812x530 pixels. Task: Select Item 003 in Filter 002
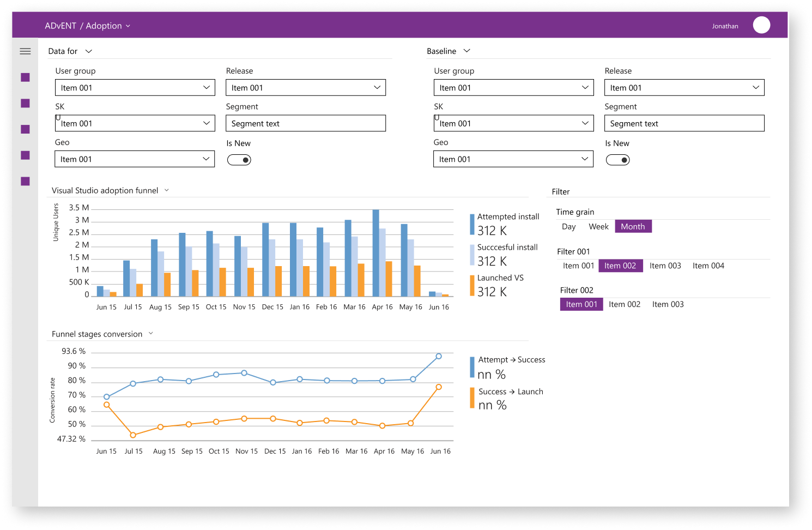[x=668, y=304]
